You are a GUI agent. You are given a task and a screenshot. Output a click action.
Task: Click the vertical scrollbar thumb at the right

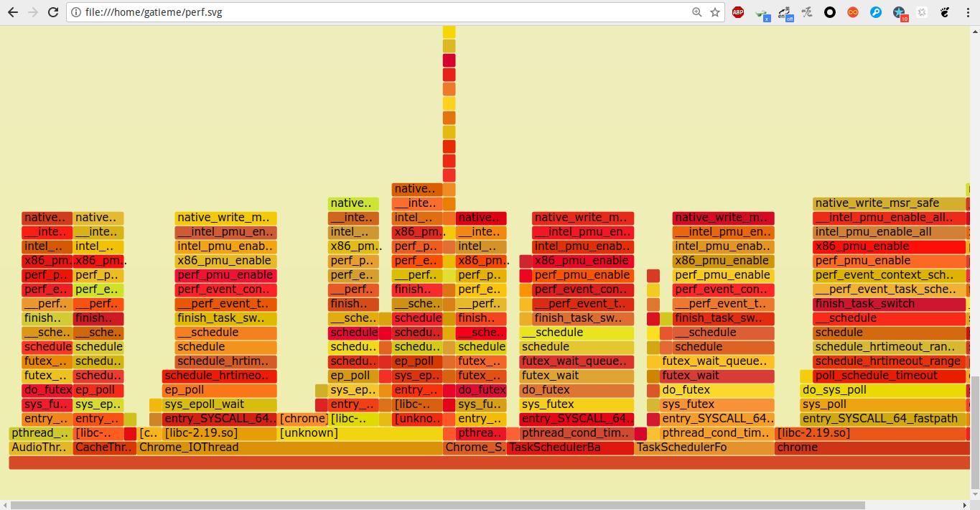point(974,431)
